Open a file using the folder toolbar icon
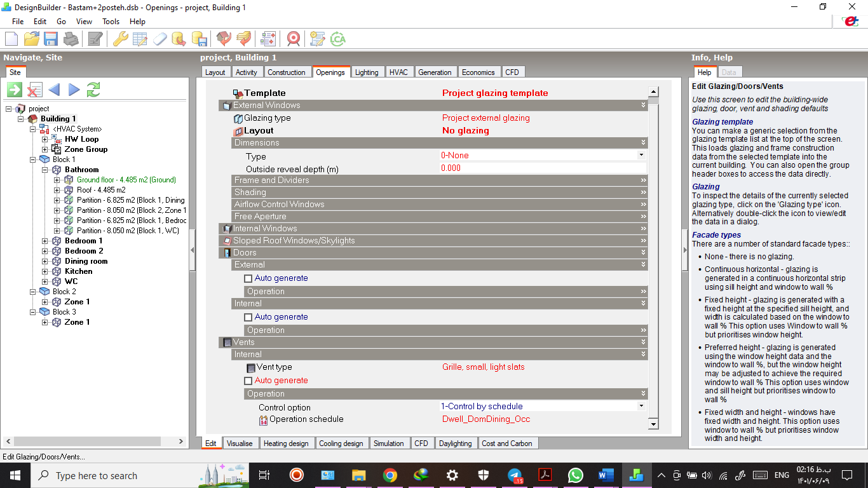This screenshot has width=868, height=488. coord(31,39)
